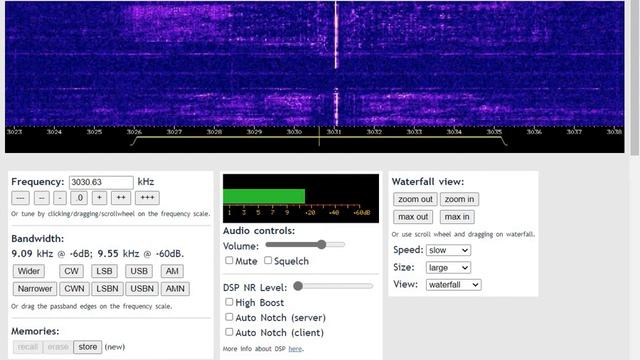Click the yellow tuning marker on scale
The image size is (640, 360).
coord(319,136)
